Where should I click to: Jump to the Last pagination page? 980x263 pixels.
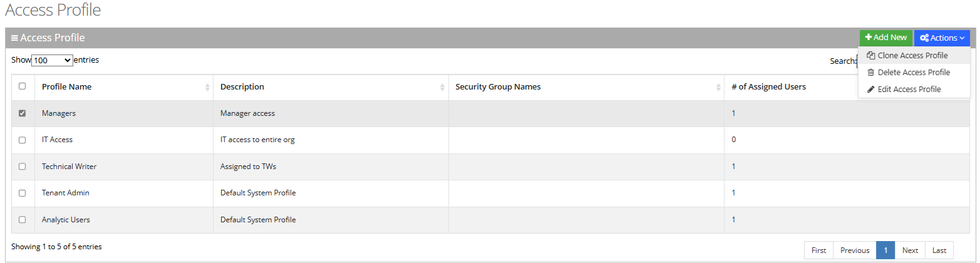coord(939,250)
